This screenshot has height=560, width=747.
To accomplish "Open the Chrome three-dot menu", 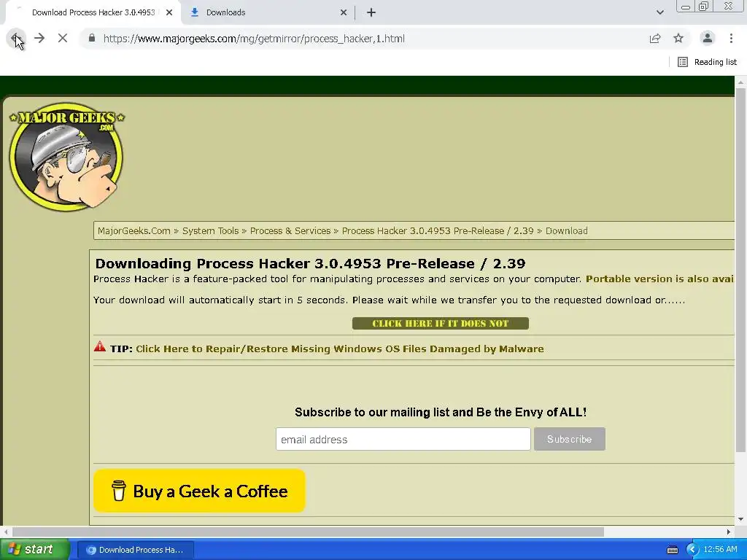I will tap(731, 38).
